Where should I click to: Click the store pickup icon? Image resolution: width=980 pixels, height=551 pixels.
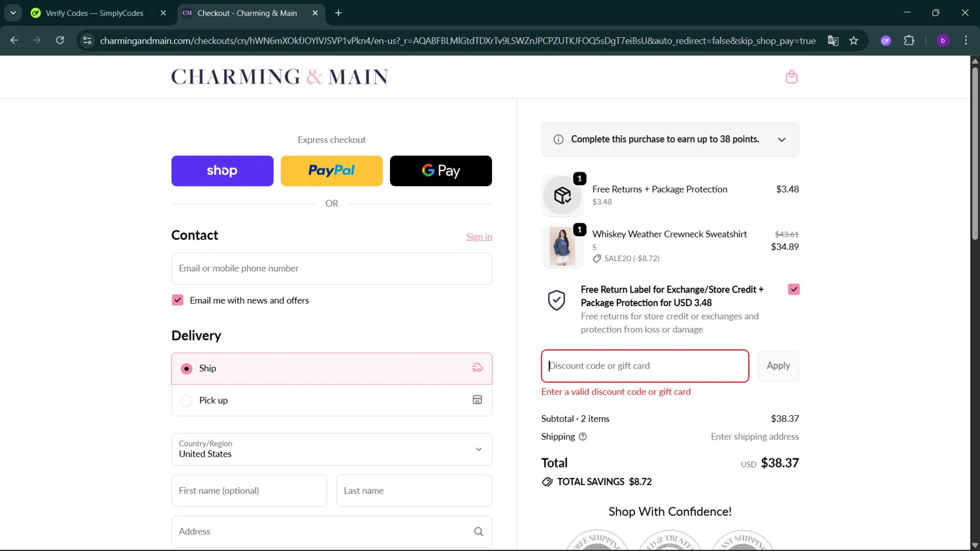pyautogui.click(x=478, y=400)
